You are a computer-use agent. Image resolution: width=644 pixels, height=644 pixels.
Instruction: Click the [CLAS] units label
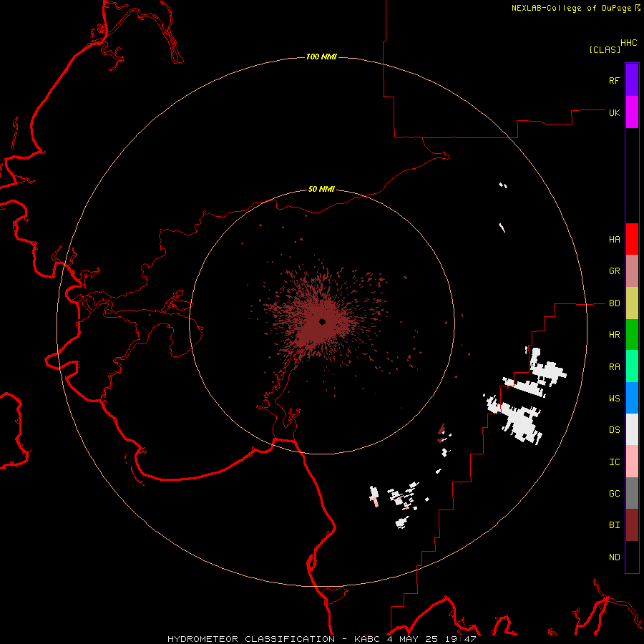click(605, 49)
